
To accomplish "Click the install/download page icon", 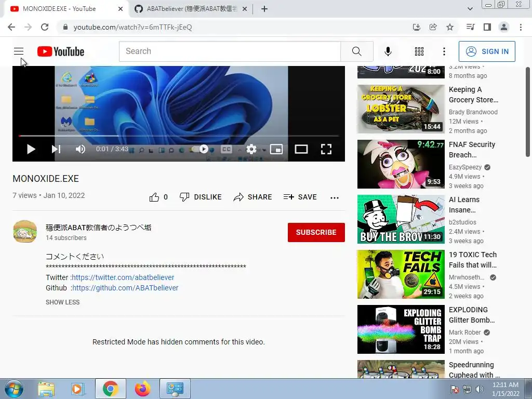I will (416, 27).
